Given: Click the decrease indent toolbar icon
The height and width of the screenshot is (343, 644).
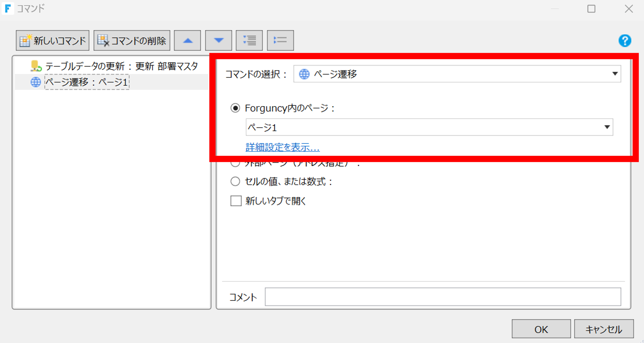Looking at the screenshot, I should pos(280,41).
